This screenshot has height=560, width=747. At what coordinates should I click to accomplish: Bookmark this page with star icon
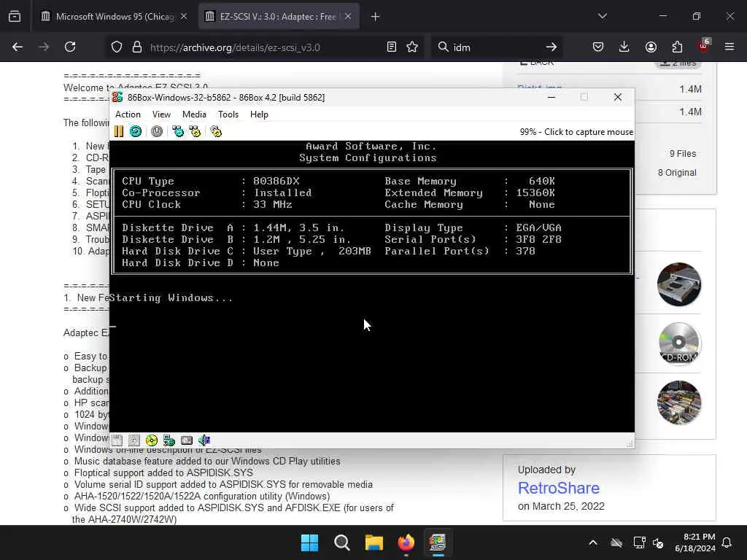[x=413, y=47]
